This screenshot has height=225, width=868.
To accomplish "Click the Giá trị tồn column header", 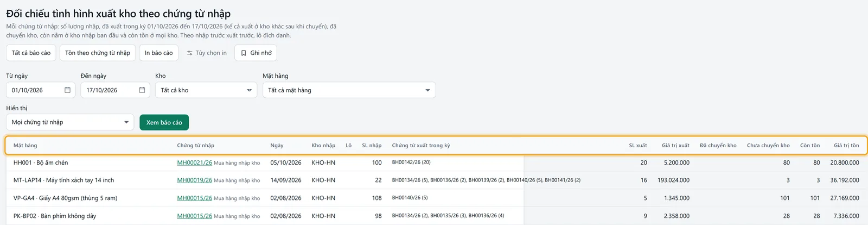I will click(846, 146).
